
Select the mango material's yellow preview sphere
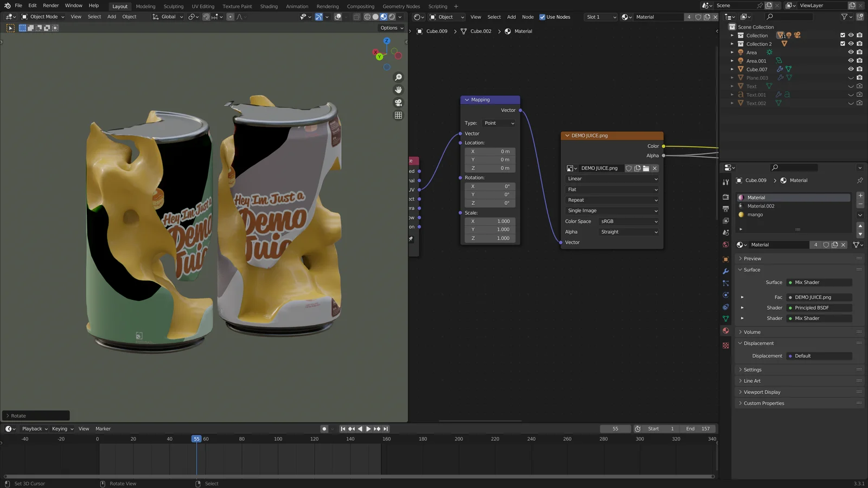pos(741,215)
